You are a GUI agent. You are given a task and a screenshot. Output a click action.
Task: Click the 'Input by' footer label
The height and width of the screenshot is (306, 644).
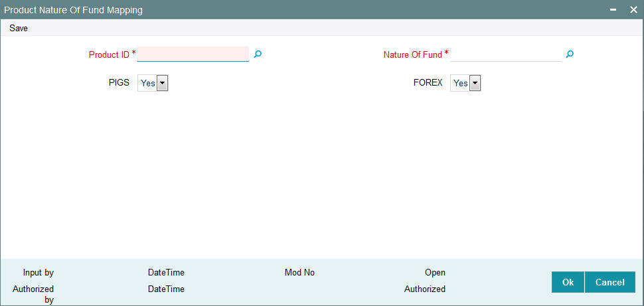(39, 272)
